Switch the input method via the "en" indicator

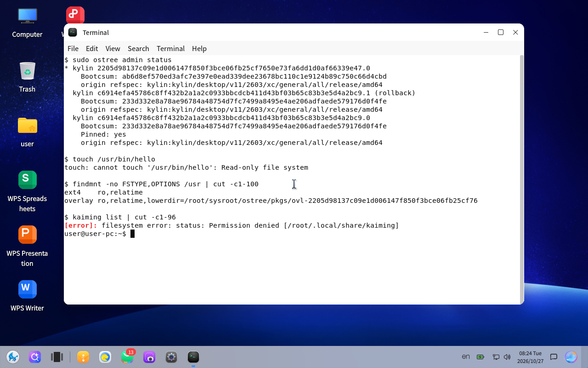click(x=466, y=357)
